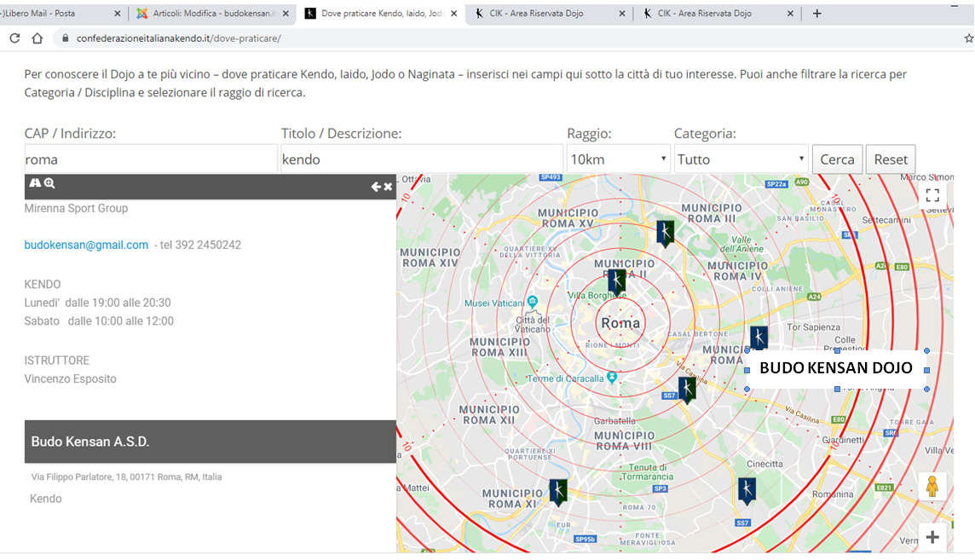Click the budokensan@gmail.com email link
Image resolution: width=975 pixels, height=560 pixels.
coord(86,245)
